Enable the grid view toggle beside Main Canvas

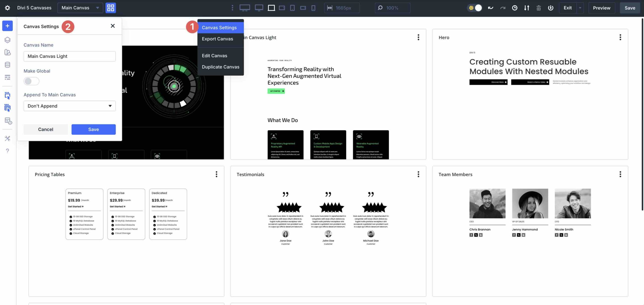(110, 8)
